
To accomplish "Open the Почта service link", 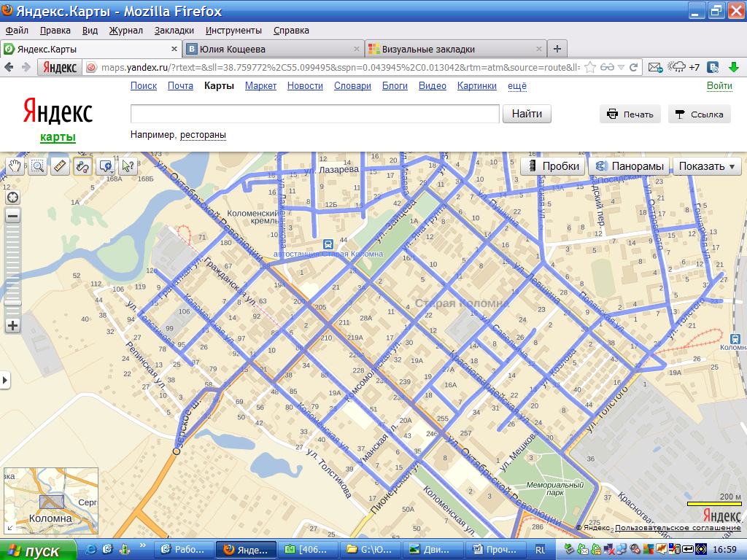I will click(181, 86).
